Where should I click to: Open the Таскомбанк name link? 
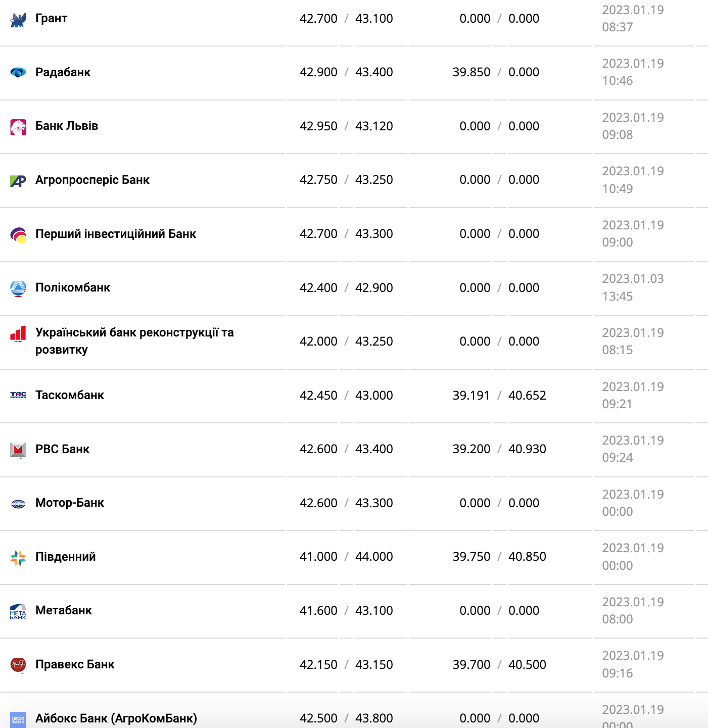[70, 395]
